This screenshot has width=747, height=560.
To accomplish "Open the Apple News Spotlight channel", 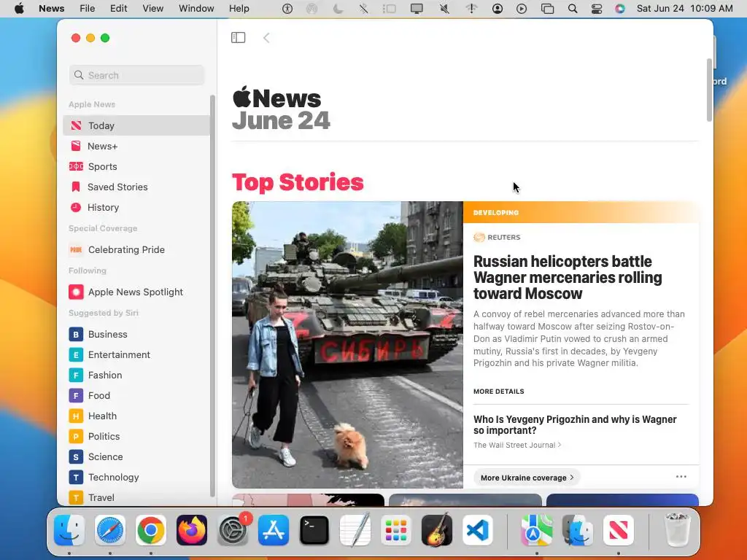I will pyautogui.click(x=136, y=292).
